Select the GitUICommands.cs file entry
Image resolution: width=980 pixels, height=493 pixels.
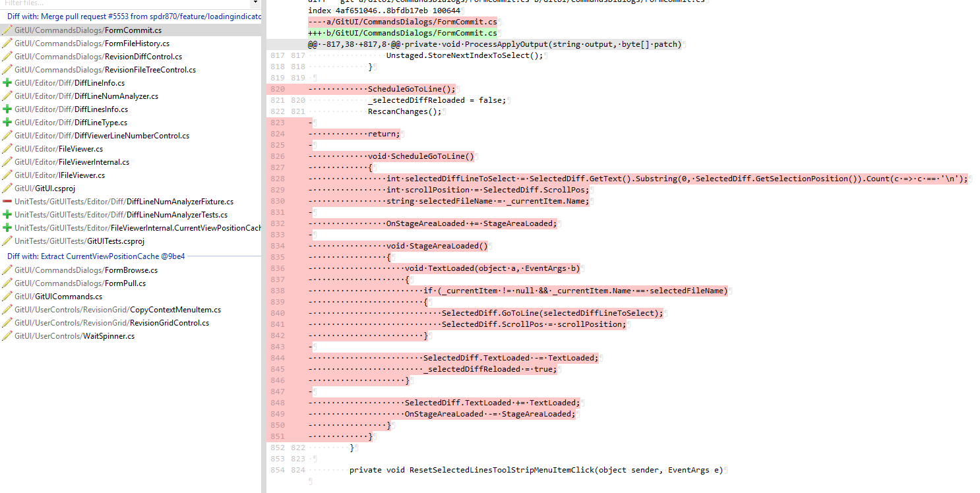66,296
